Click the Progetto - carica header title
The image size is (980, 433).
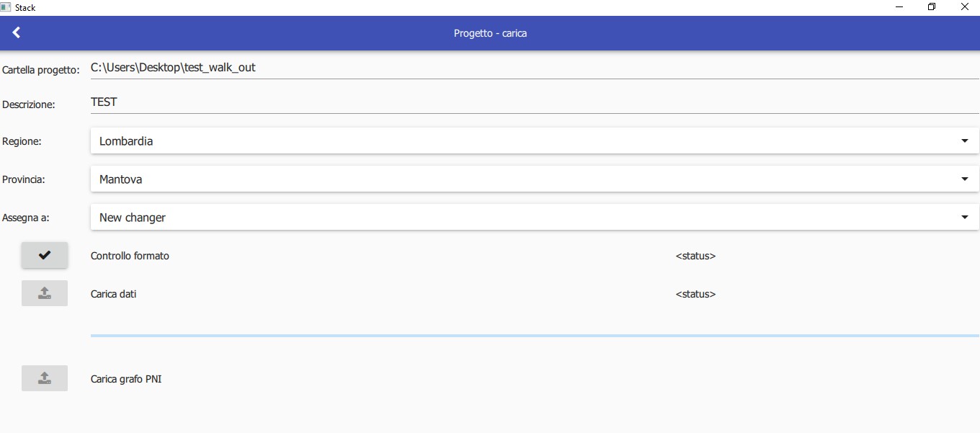(490, 33)
